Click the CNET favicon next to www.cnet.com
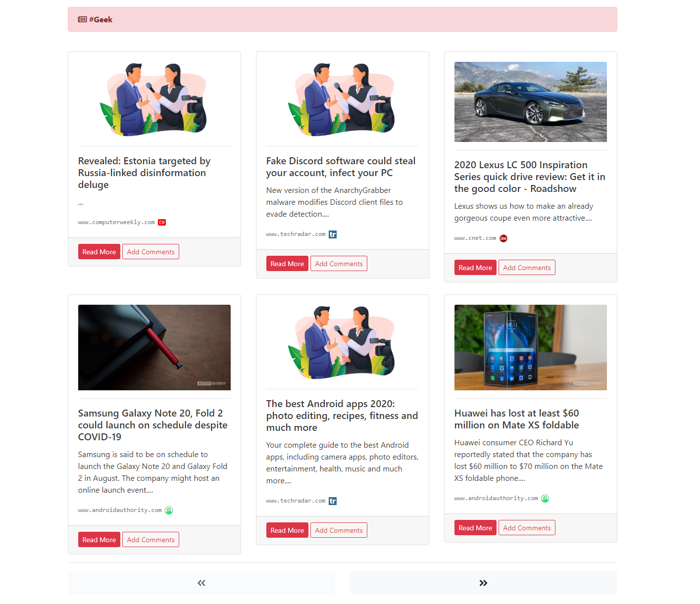 point(503,238)
